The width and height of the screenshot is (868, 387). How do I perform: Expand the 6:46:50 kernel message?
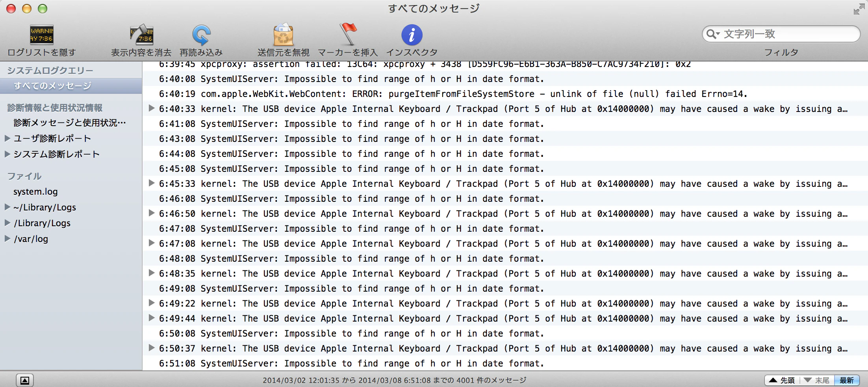151,213
